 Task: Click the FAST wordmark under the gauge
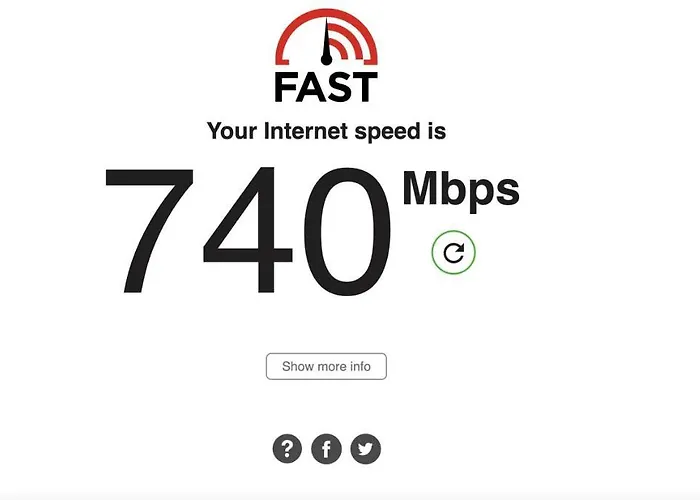pyautogui.click(x=326, y=87)
